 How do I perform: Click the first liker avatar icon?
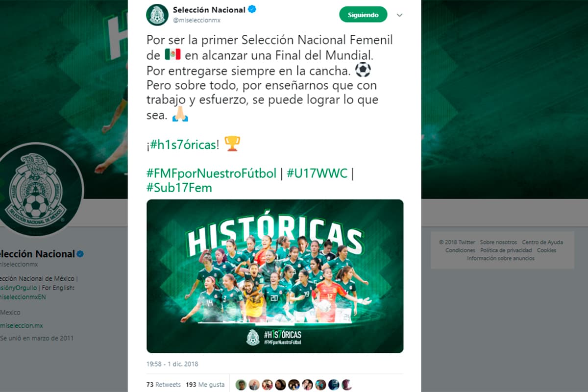[241, 385]
